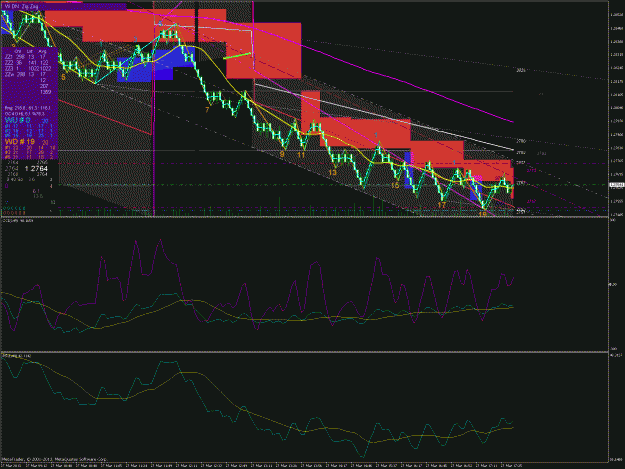Click the 'W DN Zig Zag' header label
This screenshot has width=625, height=469.
click(22, 7)
